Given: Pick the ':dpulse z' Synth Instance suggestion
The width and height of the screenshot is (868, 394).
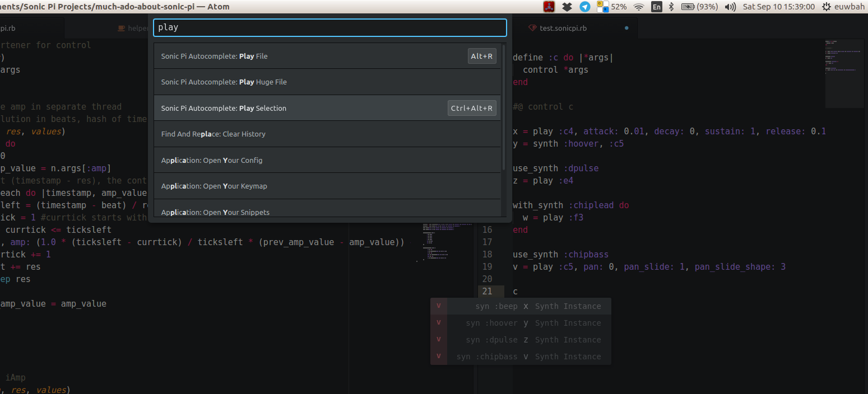Looking at the screenshot, I should [x=521, y=340].
